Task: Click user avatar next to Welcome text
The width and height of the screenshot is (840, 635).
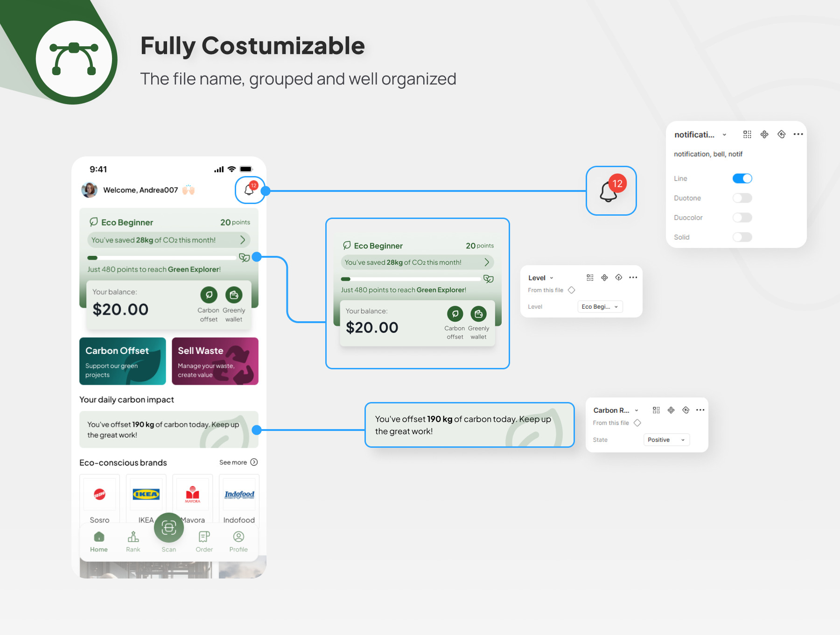Action: coord(89,190)
